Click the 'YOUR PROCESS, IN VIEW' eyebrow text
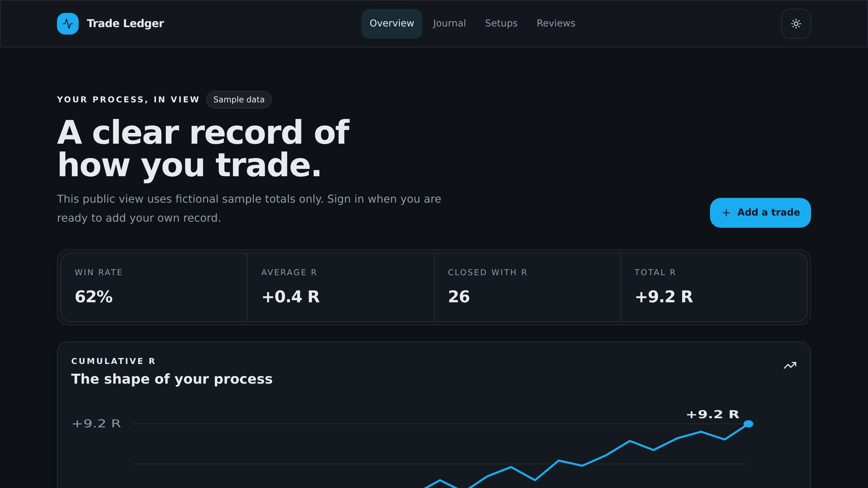 click(128, 100)
